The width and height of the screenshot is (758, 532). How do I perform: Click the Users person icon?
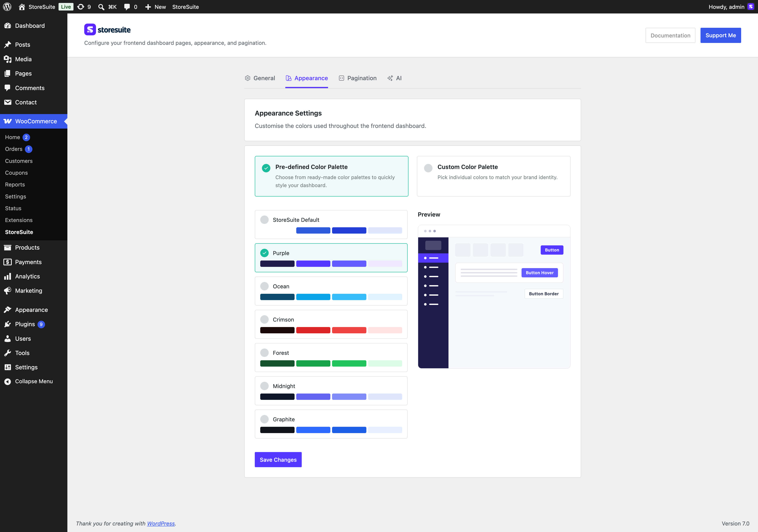click(8, 339)
